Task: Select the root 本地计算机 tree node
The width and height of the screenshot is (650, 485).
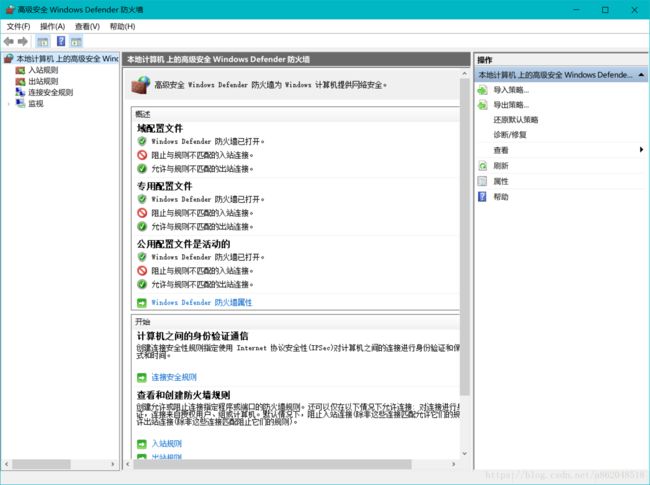Action: pyautogui.click(x=67, y=59)
